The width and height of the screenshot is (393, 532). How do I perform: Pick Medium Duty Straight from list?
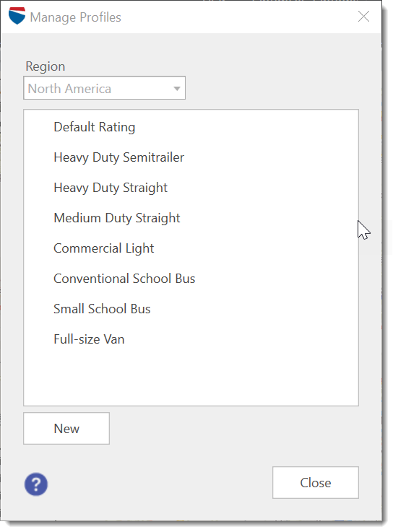[117, 218]
